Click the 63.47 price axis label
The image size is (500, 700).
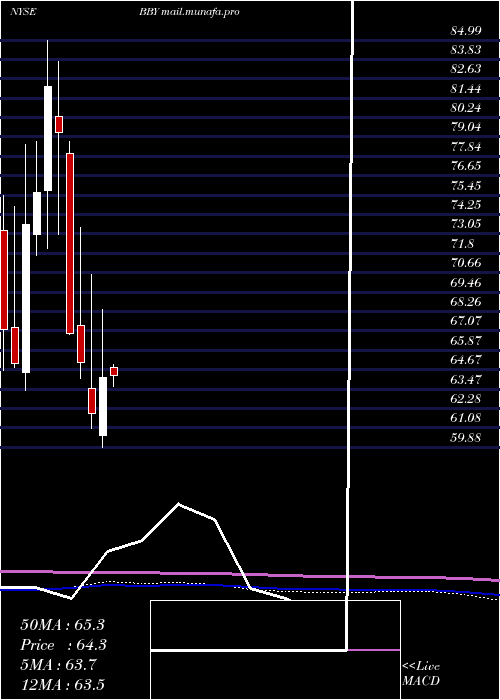(x=466, y=379)
